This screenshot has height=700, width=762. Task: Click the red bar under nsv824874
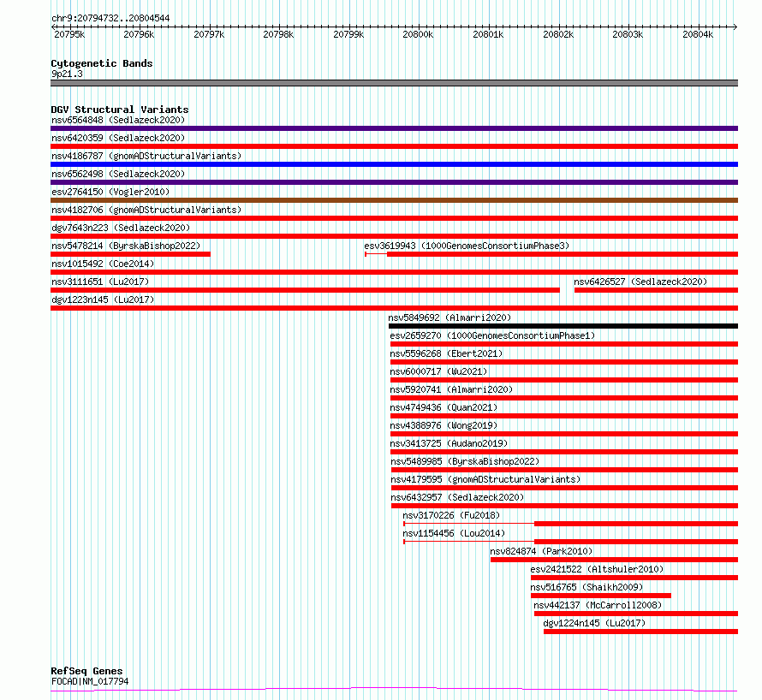coord(614,560)
